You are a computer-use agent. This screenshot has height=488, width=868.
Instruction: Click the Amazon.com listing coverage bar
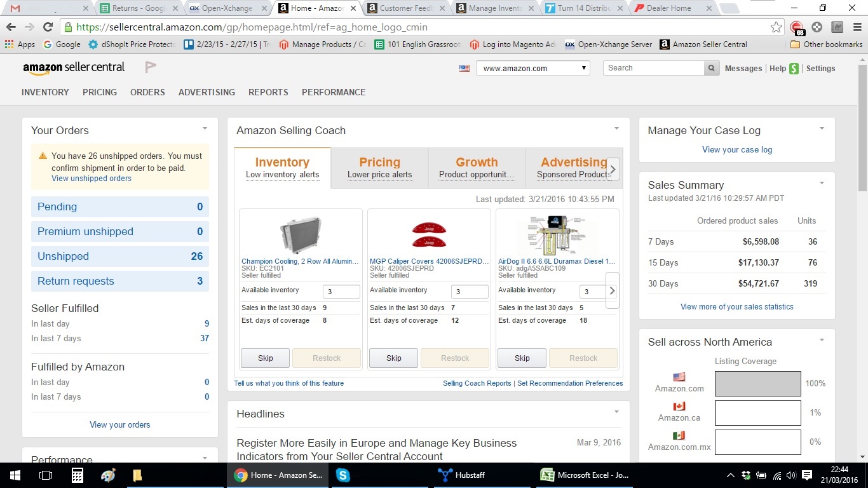[758, 384]
